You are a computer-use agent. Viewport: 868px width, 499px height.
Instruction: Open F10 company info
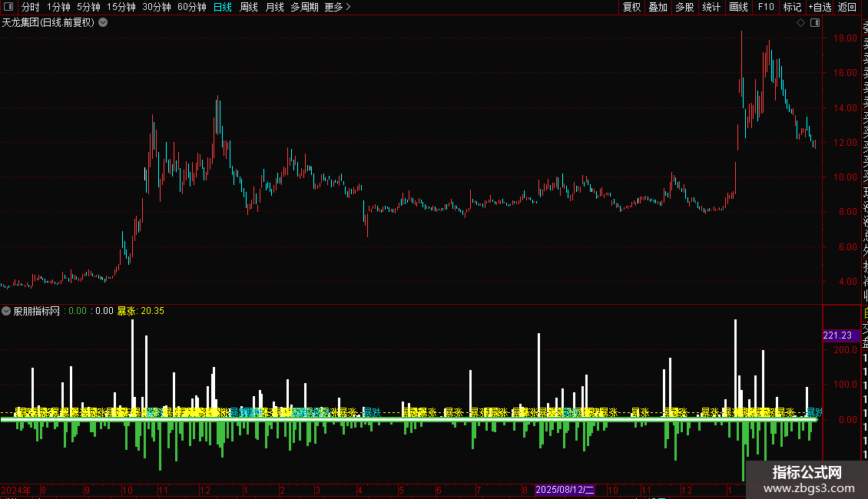click(766, 7)
